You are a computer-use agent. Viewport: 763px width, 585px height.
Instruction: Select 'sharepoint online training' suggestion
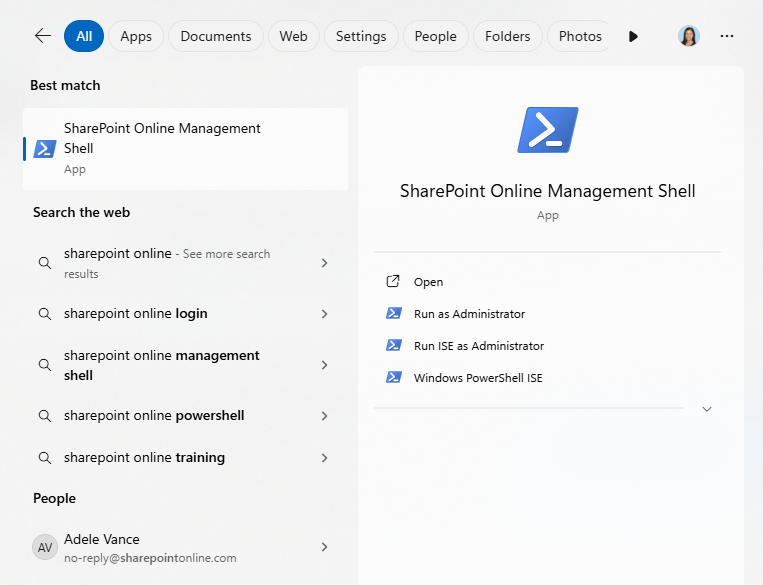pyautogui.click(x=185, y=457)
